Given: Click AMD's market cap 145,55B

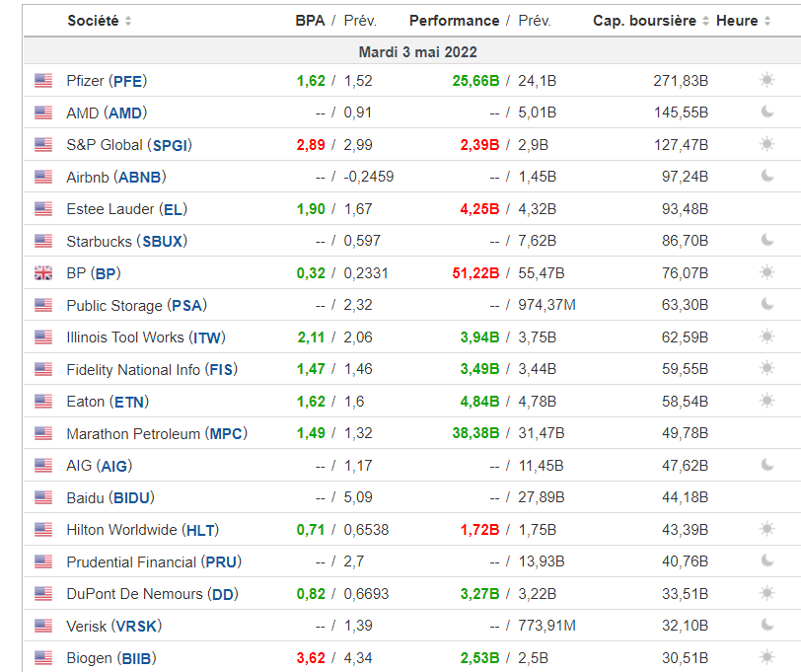Looking at the screenshot, I should [681, 112].
